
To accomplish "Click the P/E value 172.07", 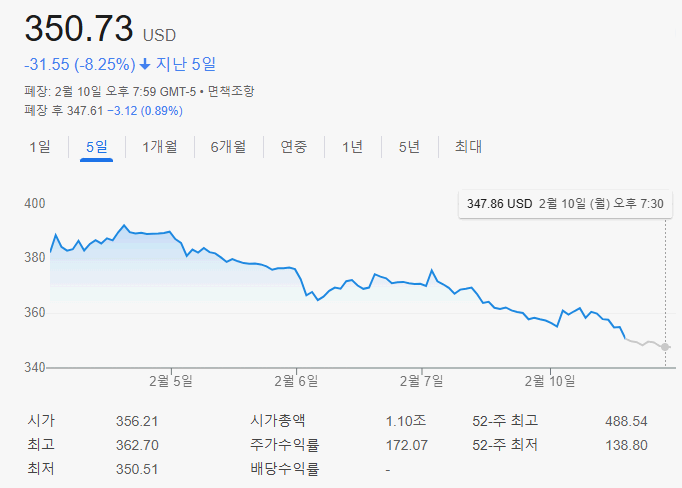I will pos(407,445).
